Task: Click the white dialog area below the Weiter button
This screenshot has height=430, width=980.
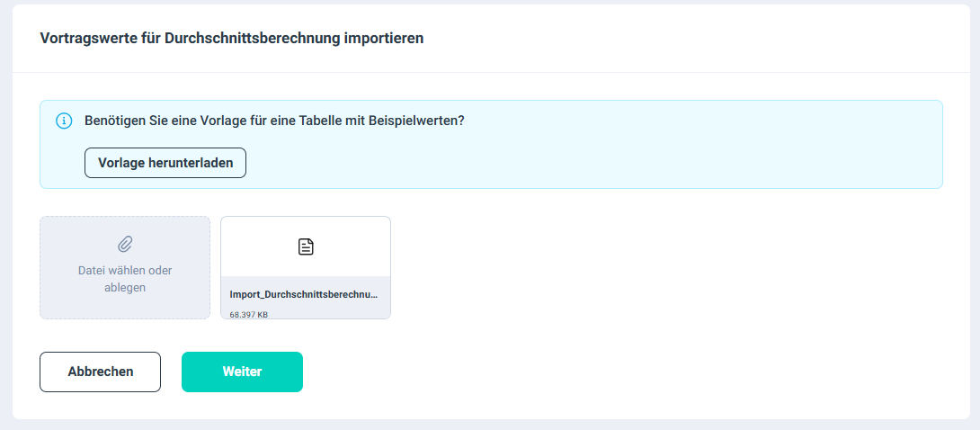Action: [243, 407]
